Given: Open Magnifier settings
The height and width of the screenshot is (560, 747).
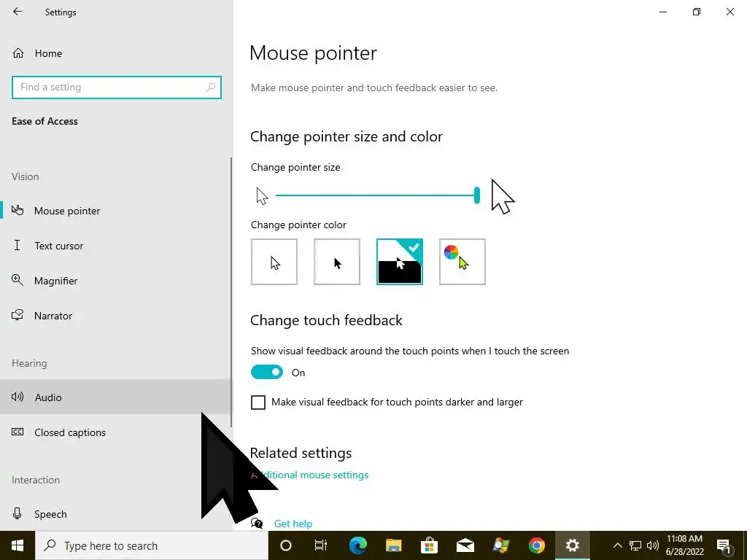Looking at the screenshot, I should click(x=115, y=281).
